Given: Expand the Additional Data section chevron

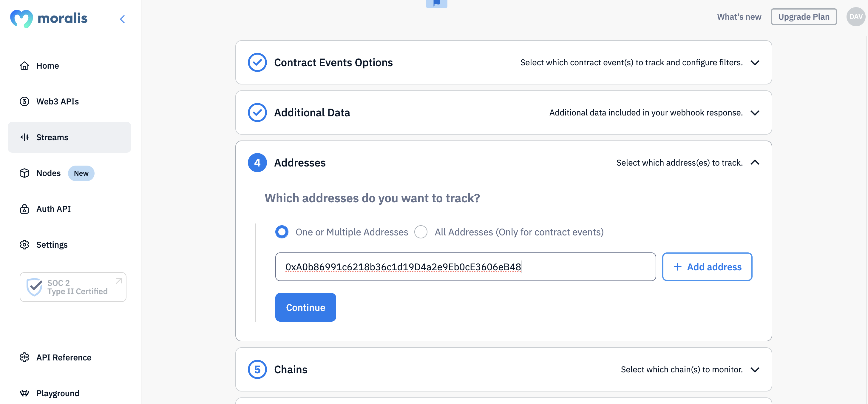Looking at the screenshot, I should (755, 113).
